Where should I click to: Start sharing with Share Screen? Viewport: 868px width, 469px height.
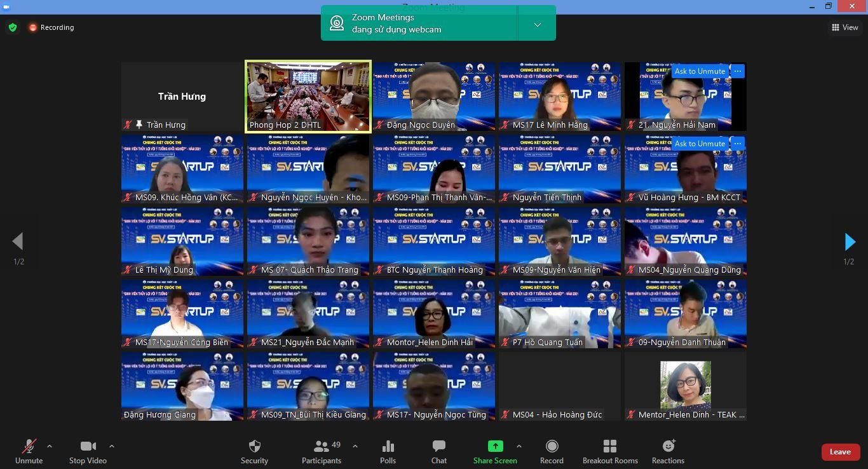tap(495, 452)
